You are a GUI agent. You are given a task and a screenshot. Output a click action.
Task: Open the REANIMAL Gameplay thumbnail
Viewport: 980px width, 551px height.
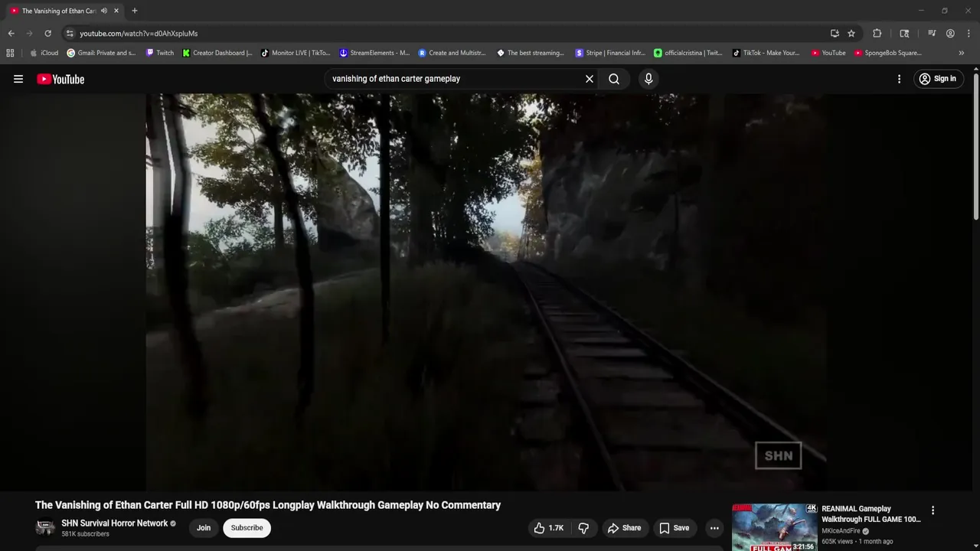(x=774, y=527)
